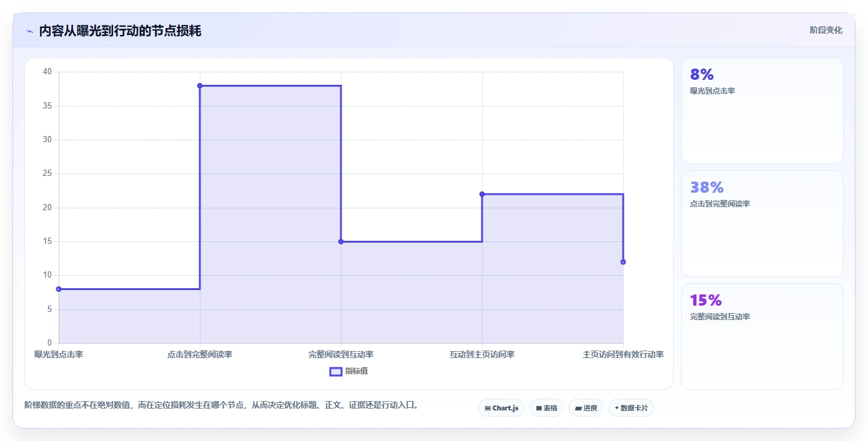Click the title 内容从曝光到行动的节点损耗
The width and height of the screenshot is (868, 441).
[x=120, y=31]
